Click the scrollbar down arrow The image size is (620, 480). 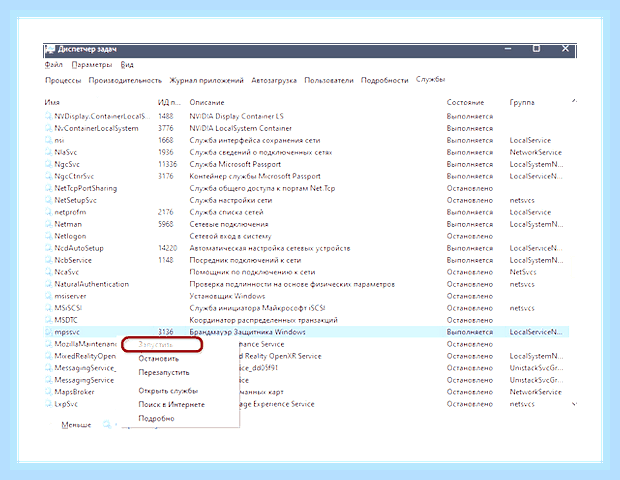click(574, 404)
